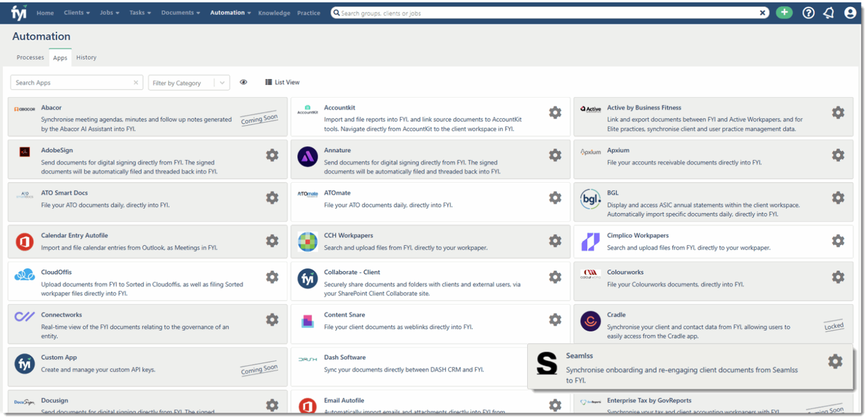Open the user profile icon
Image resolution: width=868 pixels, height=418 pixels.
tap(849, 13)
